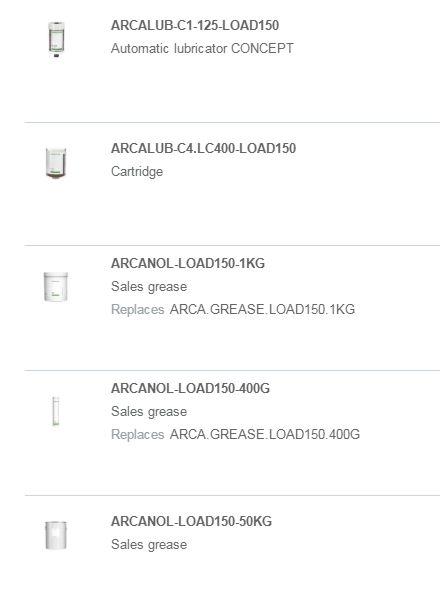Click the ARCANOL-LOAD150-50KG drum image
The image size is (440, 599).
pyautogui.click(x=56, y=535)
